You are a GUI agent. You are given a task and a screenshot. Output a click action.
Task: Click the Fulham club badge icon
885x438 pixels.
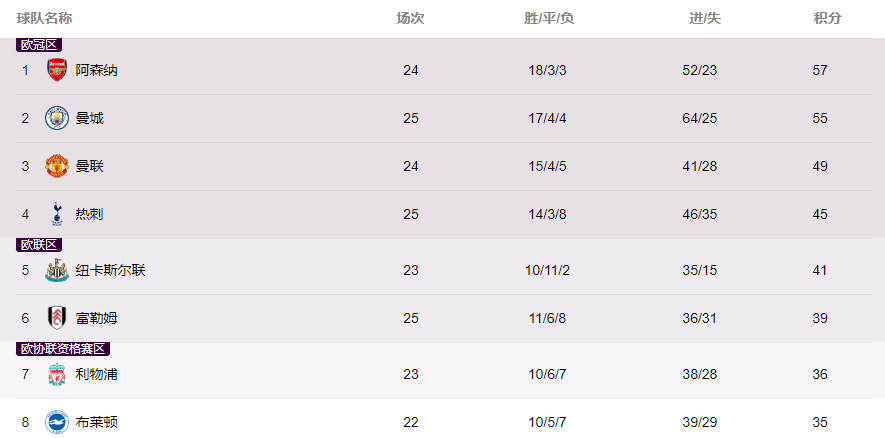(x=57, y=318)
